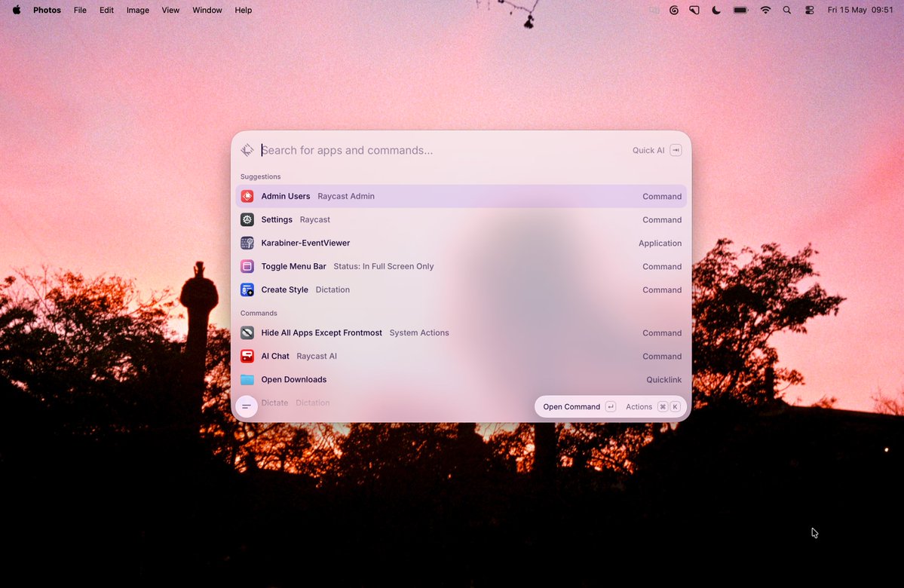Click the System Actions subtitle
This screenshot has width=904, height=588.
coord(419,332)
